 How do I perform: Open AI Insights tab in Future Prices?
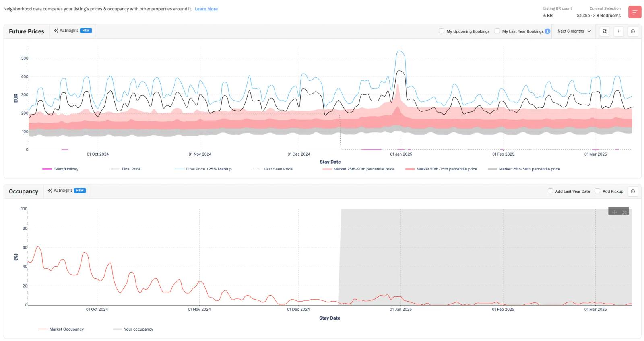pos(73,31)
